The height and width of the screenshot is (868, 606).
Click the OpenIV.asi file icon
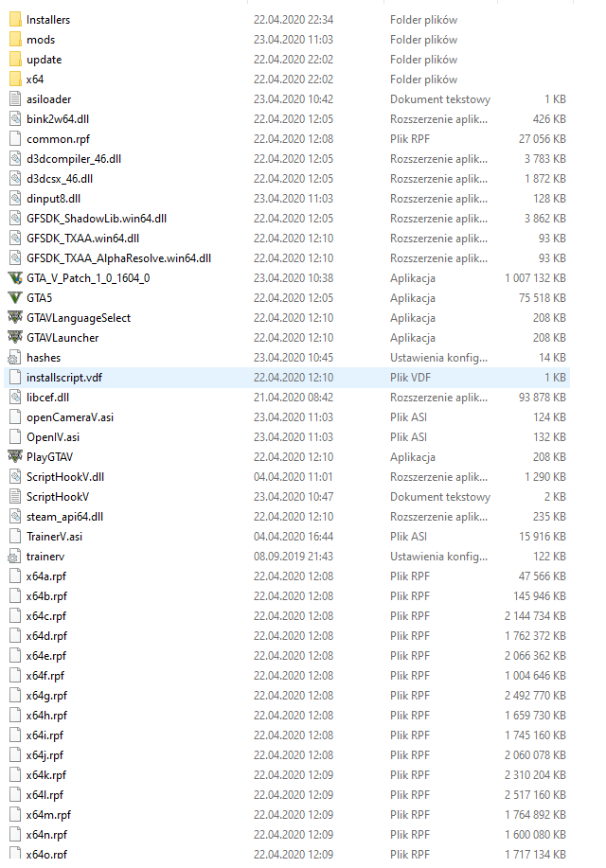15,437
